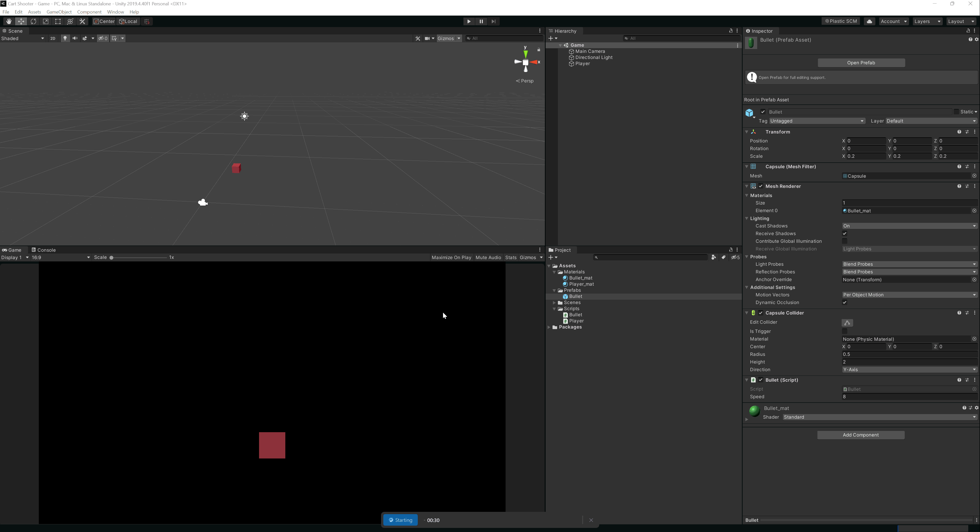Click the Add Component button
The width and height of the screenshot is (980, 532).
click(861, 435)
